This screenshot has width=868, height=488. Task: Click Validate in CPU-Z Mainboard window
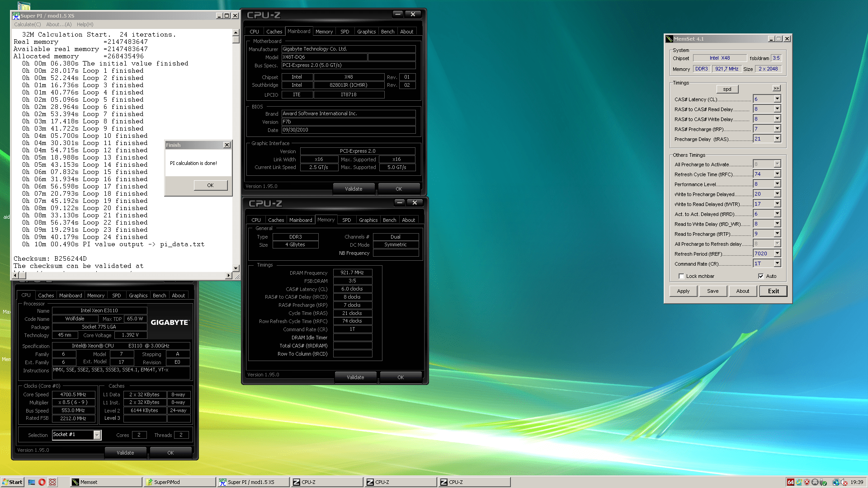[x=354, y=189]
